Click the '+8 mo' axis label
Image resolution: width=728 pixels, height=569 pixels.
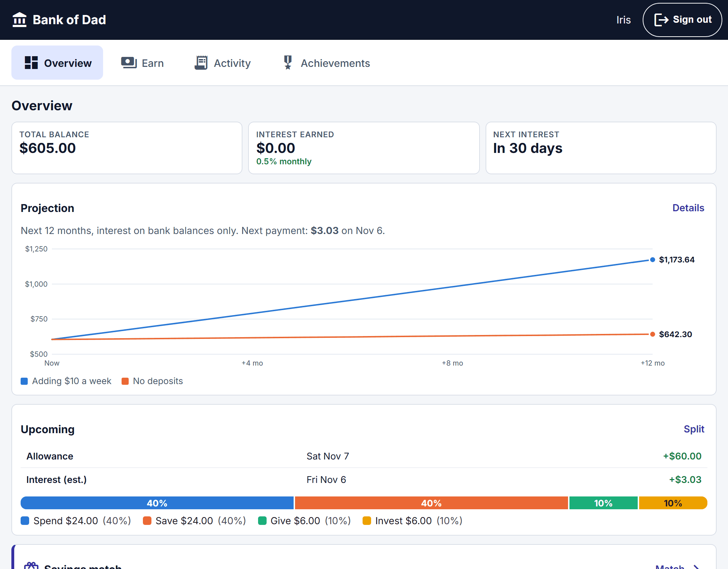pyautogui.click(x=453, y=363)
